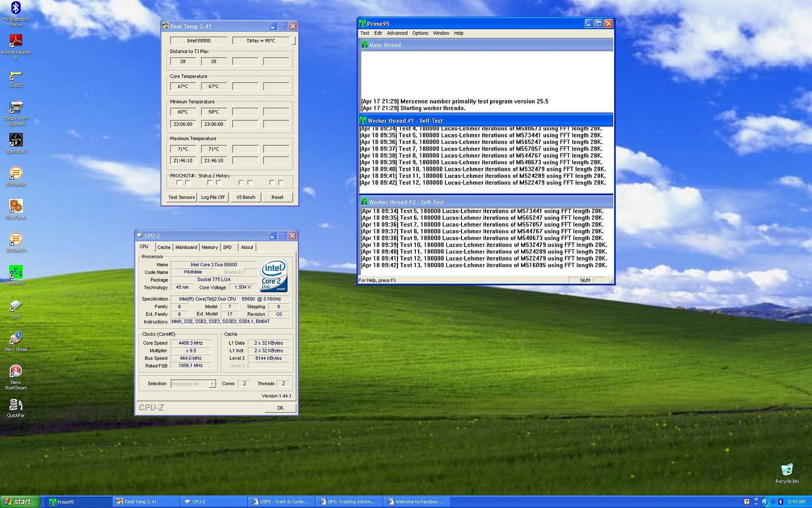Switch to Prime95 taskbar button
This screenshot has height=508, width=812.
click(78, 502)
